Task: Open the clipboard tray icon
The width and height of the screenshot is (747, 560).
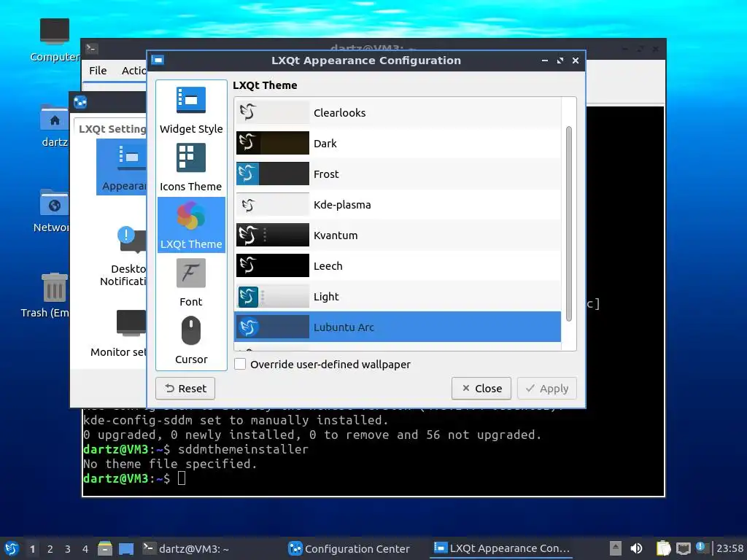Action: [x=663, y=548]
